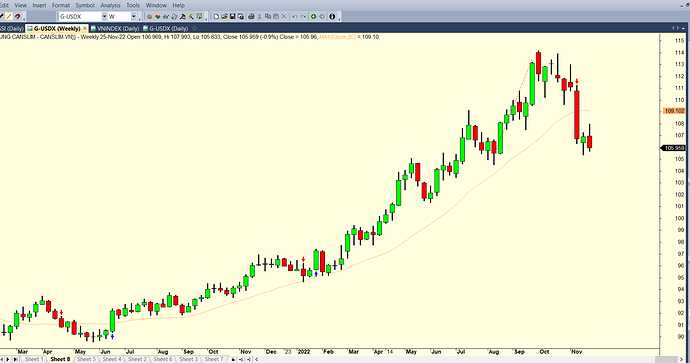The image size is (690, 363).
Task: Jump to the last sheet arrow
Action: click(15, 359)
